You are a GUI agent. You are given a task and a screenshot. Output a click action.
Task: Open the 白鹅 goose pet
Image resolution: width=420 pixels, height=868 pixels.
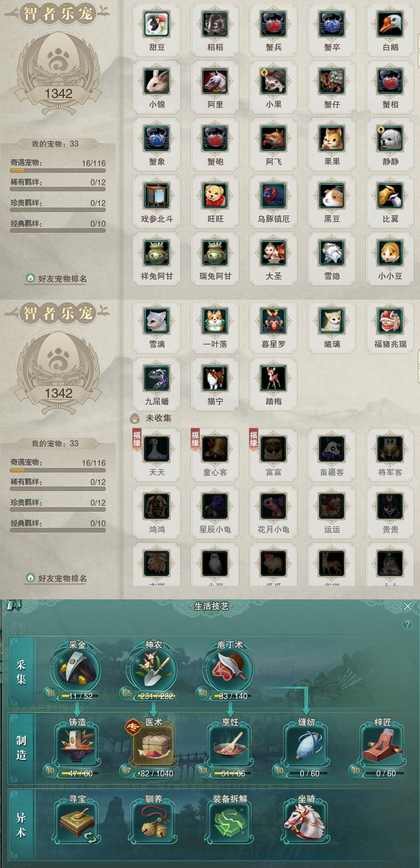(x=390, y=25)
